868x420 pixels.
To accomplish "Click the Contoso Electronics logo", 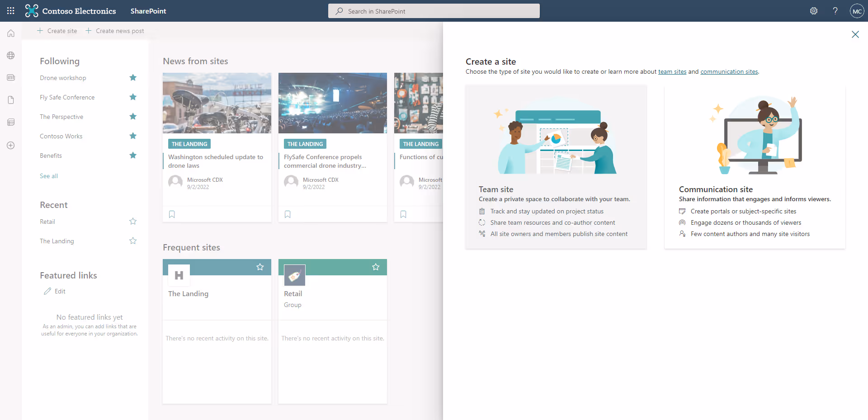I will click(71, 11).
